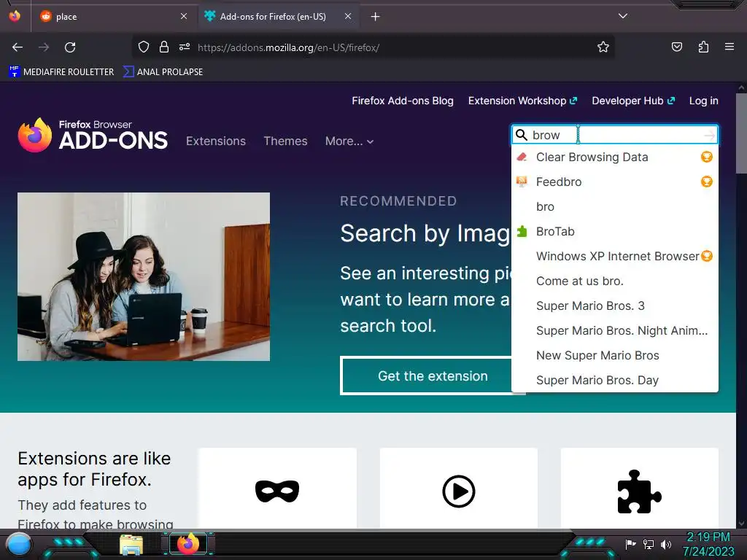Open the Pocket save icon

[x=676, y=47]
